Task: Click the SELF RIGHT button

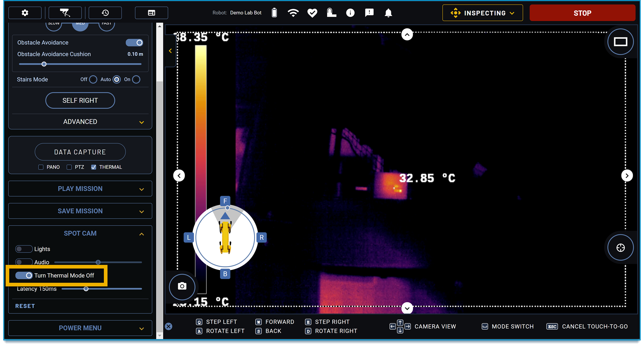Action: (x=80, y=101)
